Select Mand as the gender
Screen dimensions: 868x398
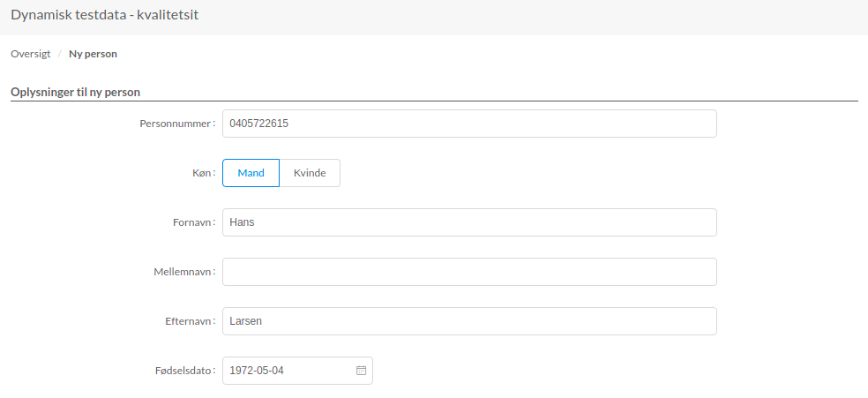click(x=251, y=173)
